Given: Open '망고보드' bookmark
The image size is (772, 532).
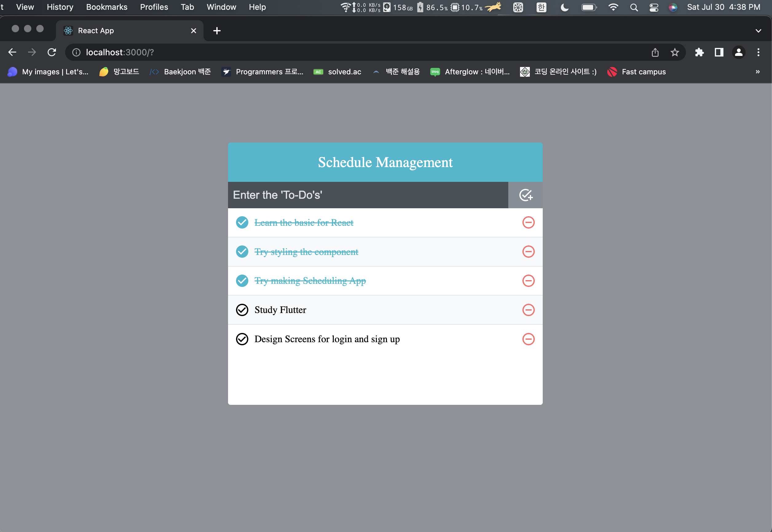Looking at the screenshot, I should point(119,72).
